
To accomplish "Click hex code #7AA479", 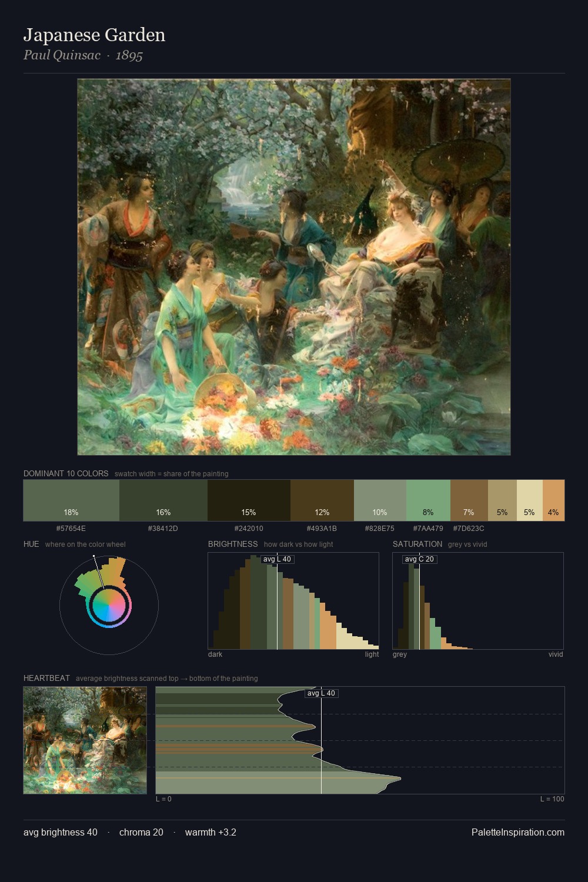I will tap(428, 529).
